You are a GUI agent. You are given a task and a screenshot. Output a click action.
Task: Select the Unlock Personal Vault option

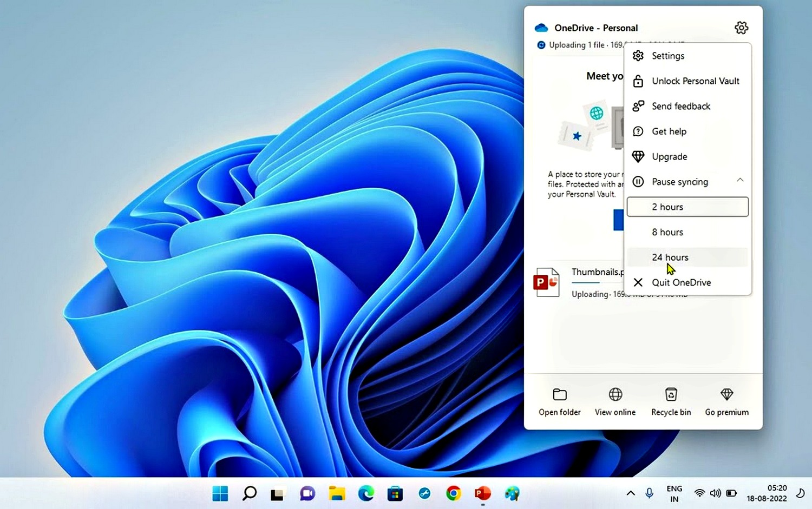click(696, 81)
